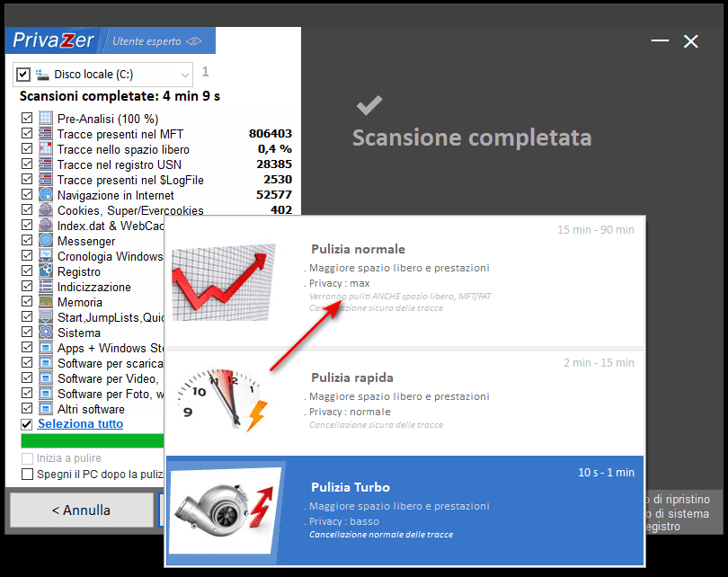Choose the Pulizia normale option
Screen dimensions: 728x577
[404, 282]
